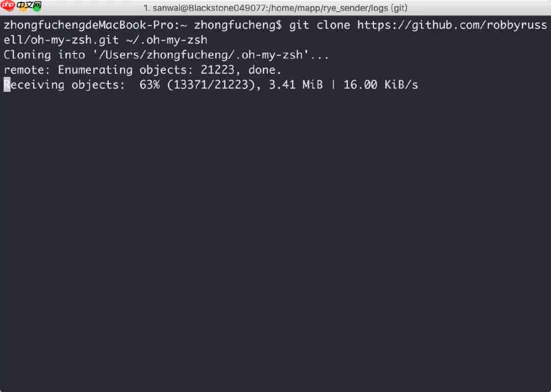The width and height of the screenshot is (551, 392).
Task: Click the yellow minimize window button
Action: click(x=23, y=9)
